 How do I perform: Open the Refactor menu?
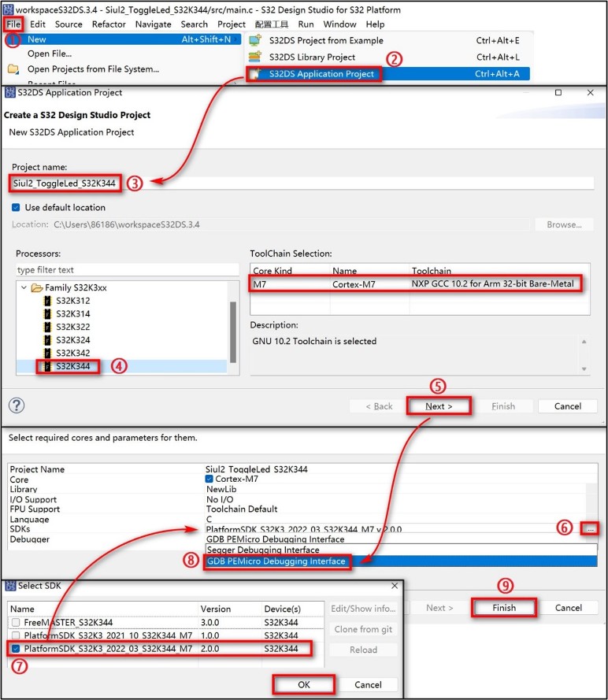[x=109, y=24]
